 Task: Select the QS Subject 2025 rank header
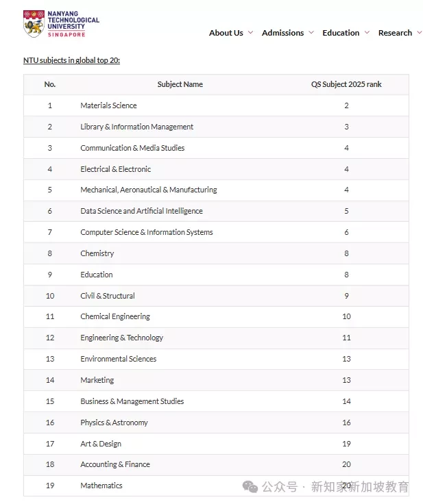[346, 84]
